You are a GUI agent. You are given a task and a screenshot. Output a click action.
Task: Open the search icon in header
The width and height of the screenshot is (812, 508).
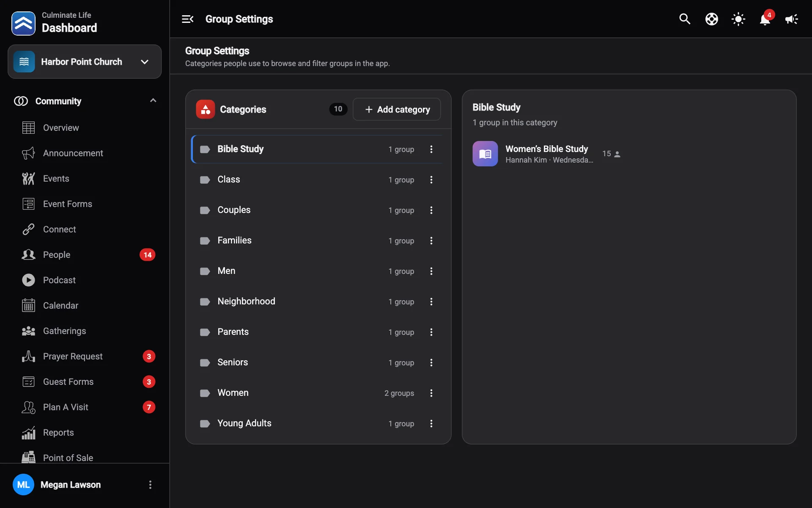pyautogui.click(x=685, y=19)
